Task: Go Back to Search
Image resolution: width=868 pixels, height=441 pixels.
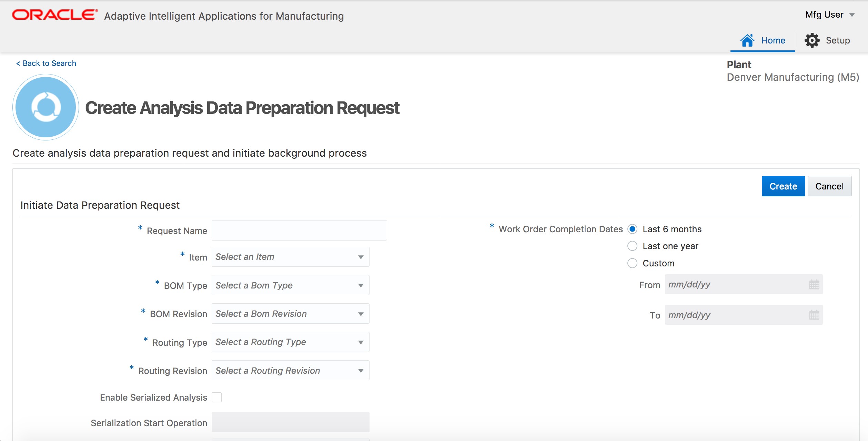Action: (x=46, y=63)
